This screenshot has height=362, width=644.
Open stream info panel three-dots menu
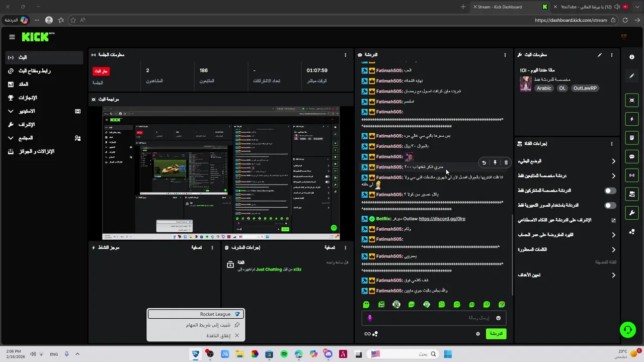(x=612, y=55)
